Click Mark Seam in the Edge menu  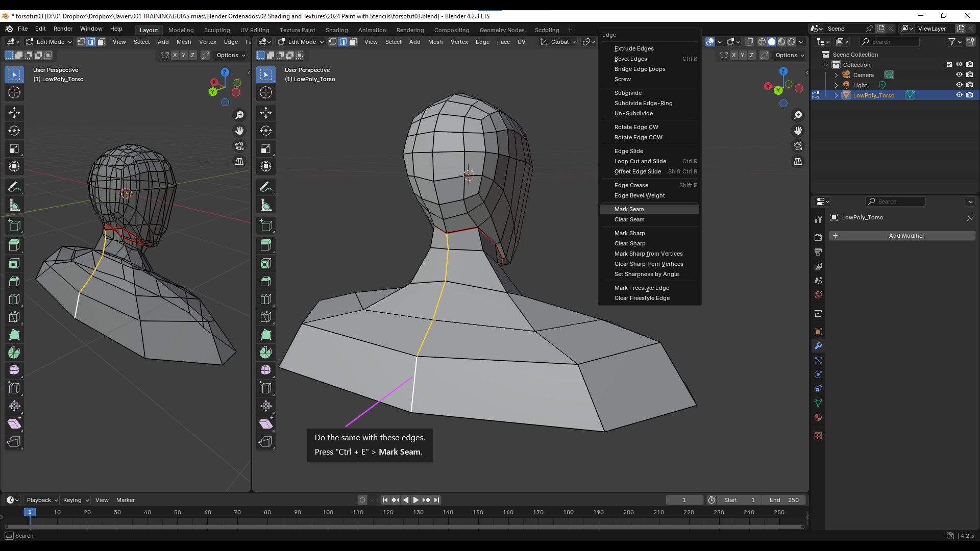tap(649, 209)
